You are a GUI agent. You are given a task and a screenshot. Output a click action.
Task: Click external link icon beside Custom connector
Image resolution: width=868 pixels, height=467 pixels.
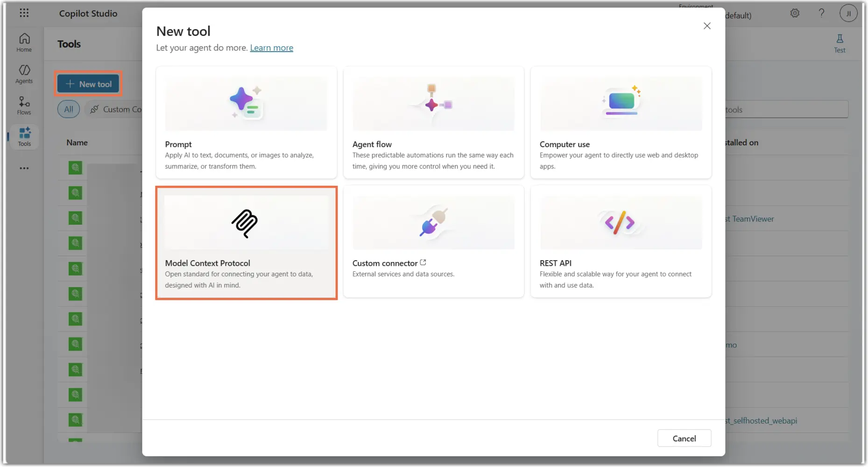coord(423,262)
